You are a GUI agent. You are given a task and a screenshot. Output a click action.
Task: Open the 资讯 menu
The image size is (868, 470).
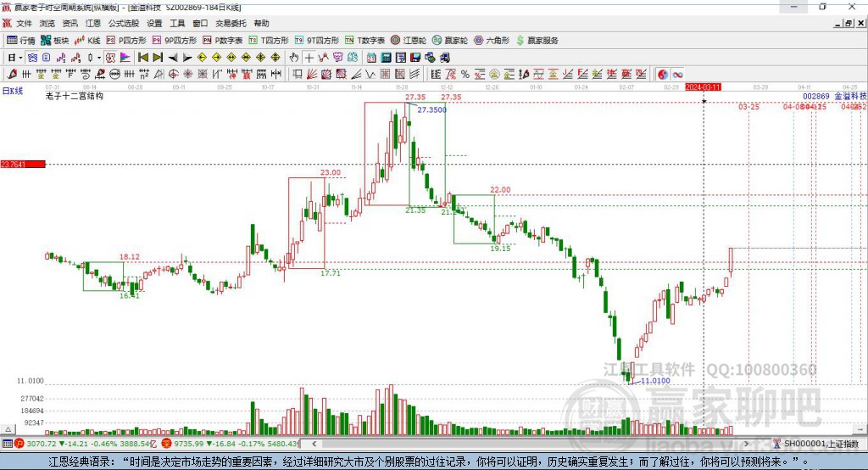[x=70, y=23]
